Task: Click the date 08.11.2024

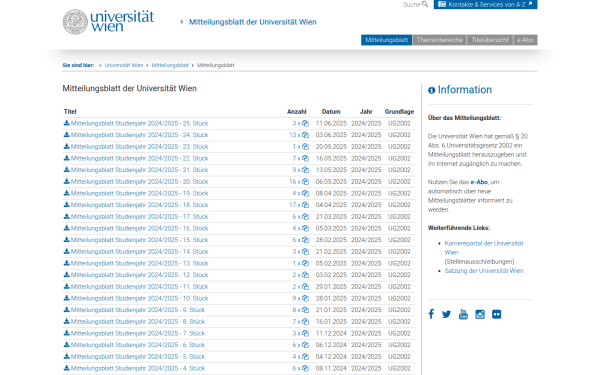Action: point(331,368)
